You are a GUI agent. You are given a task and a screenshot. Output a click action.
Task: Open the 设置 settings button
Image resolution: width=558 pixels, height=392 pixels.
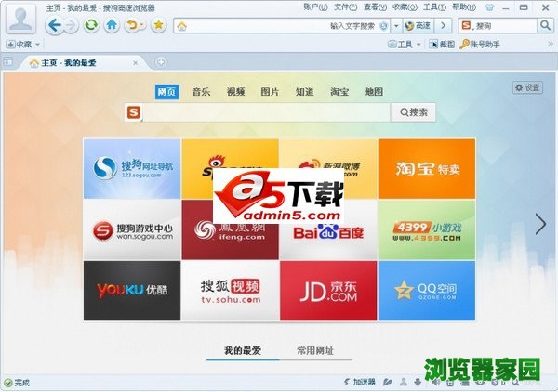(527, 87)
